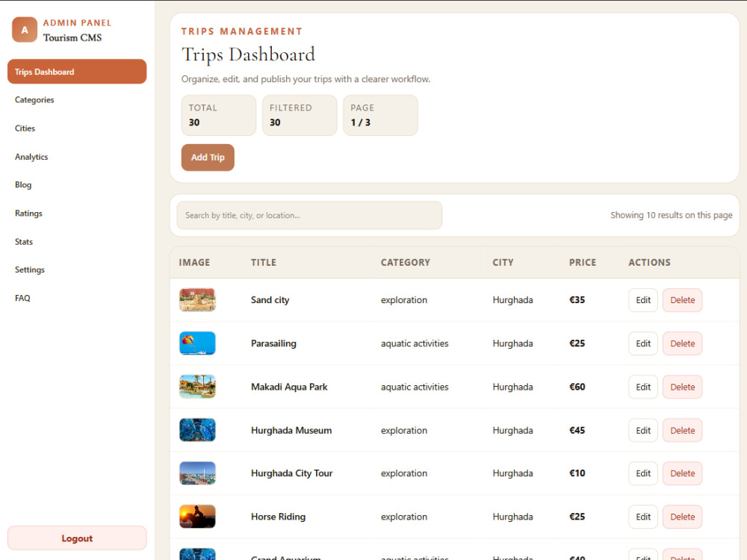Image resolution: width=747 pixels, height=560 pixels.
Task: Focus the search by title field
Action: pos(309,215)
